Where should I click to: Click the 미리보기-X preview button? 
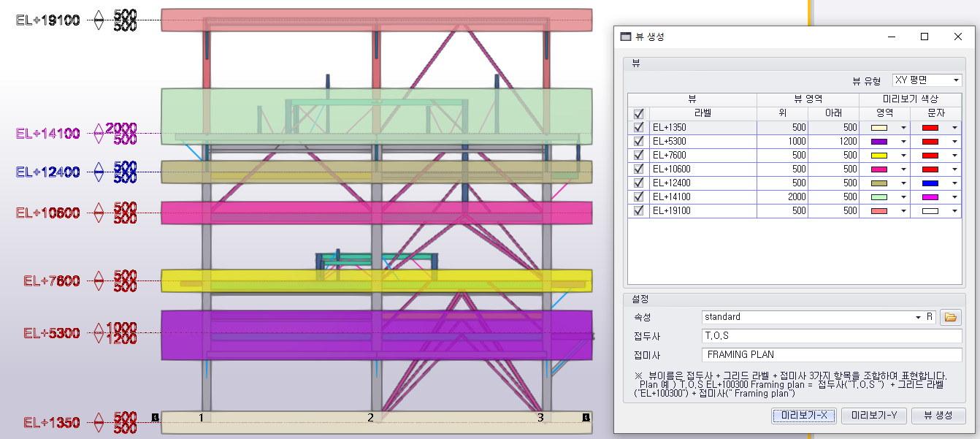pos(803,416)
